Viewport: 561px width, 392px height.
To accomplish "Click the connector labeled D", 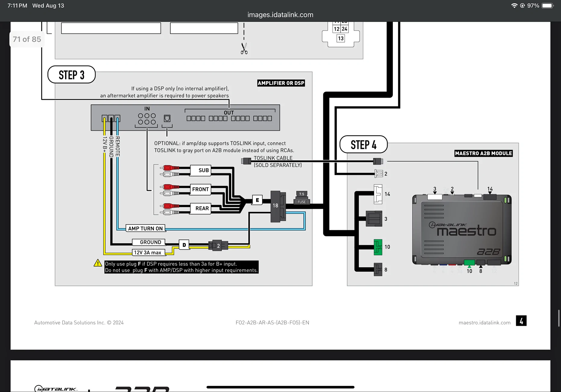I will point(184,245).
